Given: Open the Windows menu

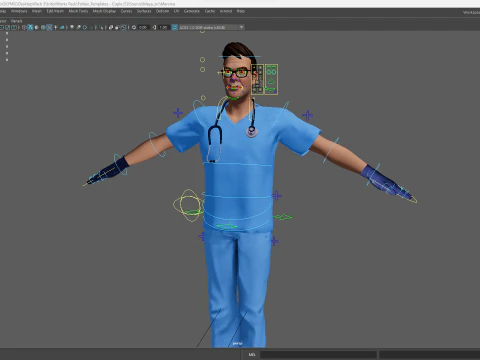Looking at the screenshot, I should point(19,11).
